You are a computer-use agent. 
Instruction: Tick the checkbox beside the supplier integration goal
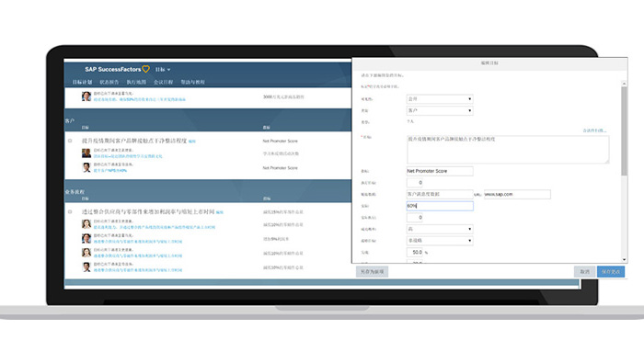pos(70,211)
